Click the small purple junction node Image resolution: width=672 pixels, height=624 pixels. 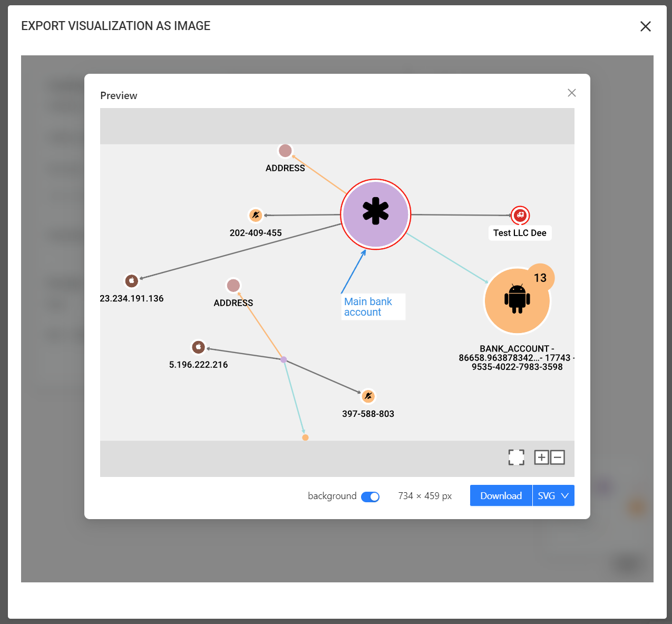(284, 359)
